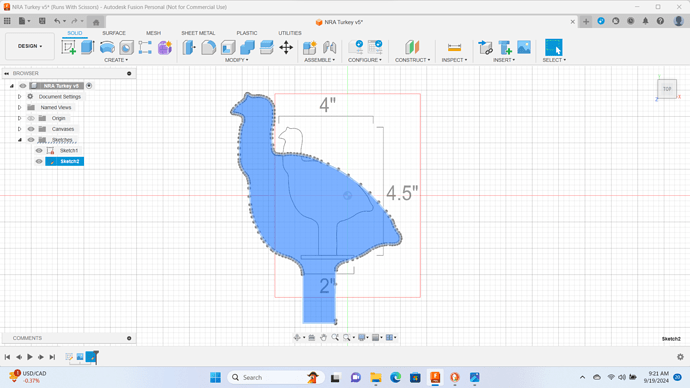Jump to the timeline beginning
The width and height of the screenshot is (690, 388).
click(7, 357)
